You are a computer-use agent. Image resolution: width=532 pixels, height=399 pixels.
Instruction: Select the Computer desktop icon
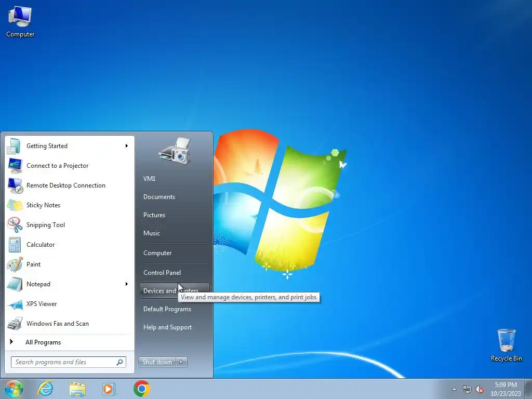tap(20, 21)
